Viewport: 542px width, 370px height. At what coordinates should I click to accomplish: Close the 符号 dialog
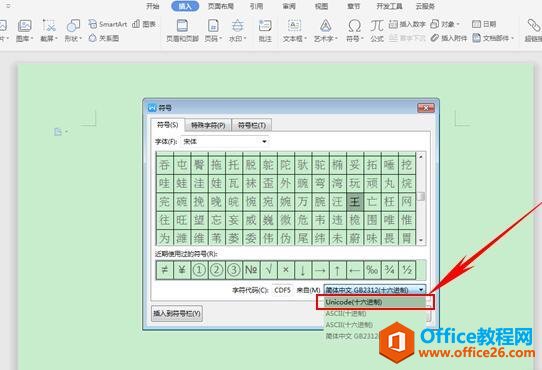(426, 108)
